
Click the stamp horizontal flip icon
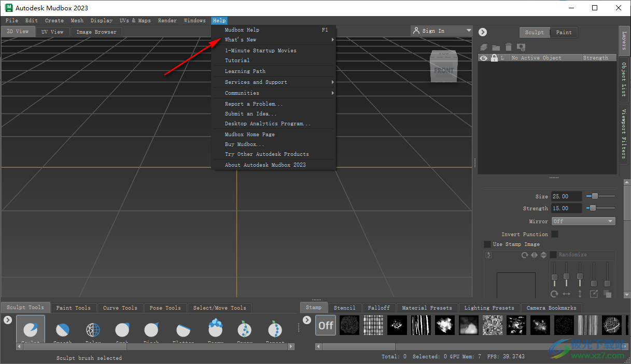click(534, 255)
